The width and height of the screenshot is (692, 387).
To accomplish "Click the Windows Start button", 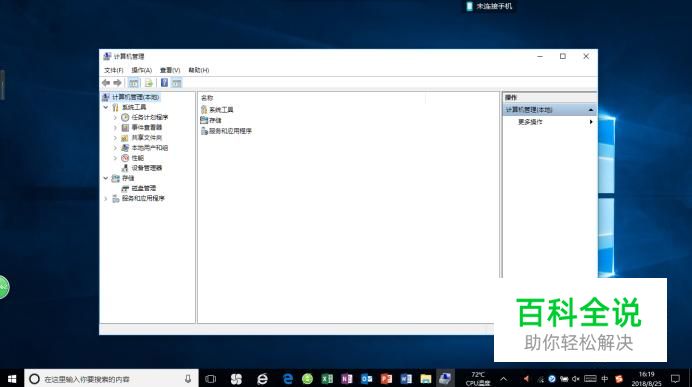I will tap(12, 379).
